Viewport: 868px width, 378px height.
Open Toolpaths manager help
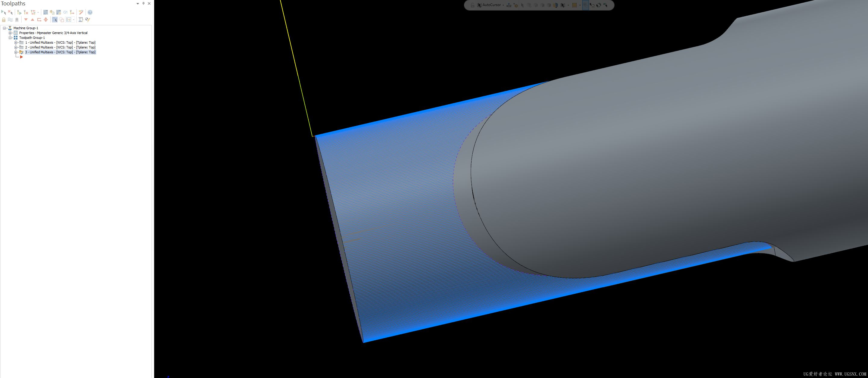(x=90, y=12)
